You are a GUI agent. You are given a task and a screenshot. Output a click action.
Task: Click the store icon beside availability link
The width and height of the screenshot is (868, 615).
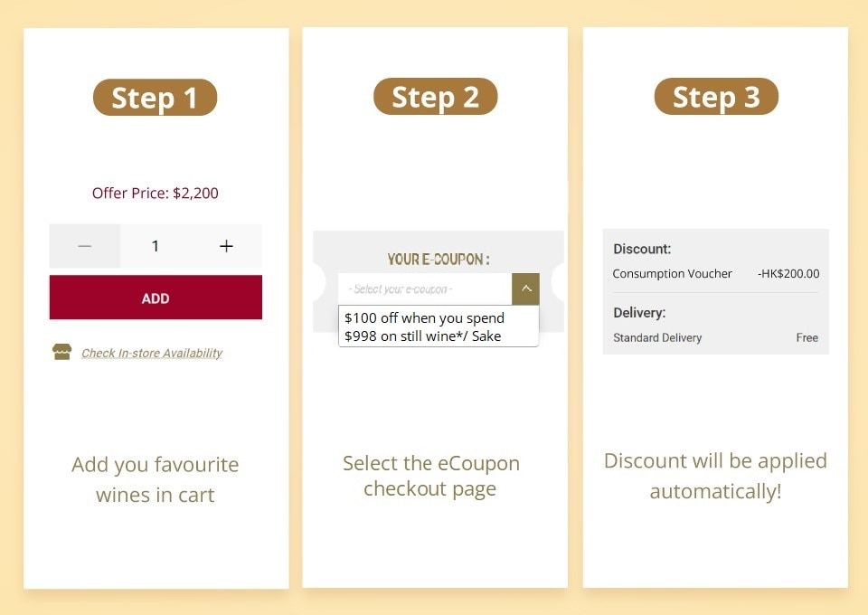point(61,353)
